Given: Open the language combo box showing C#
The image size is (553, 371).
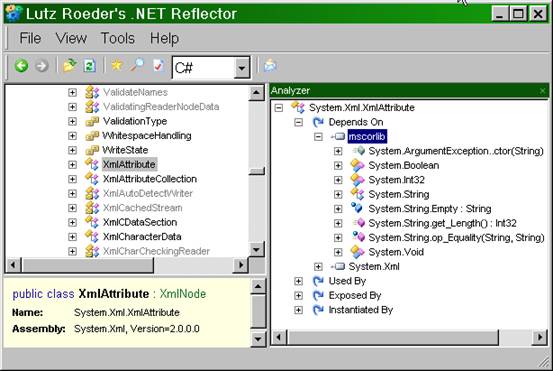Looking at the screenshot, I should pyautogui.click(x=211, y=67).
